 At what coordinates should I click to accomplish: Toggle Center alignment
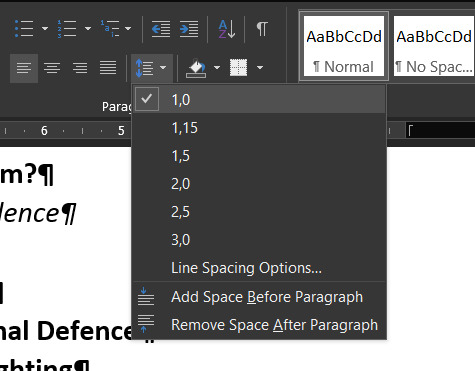coord(52,68)
